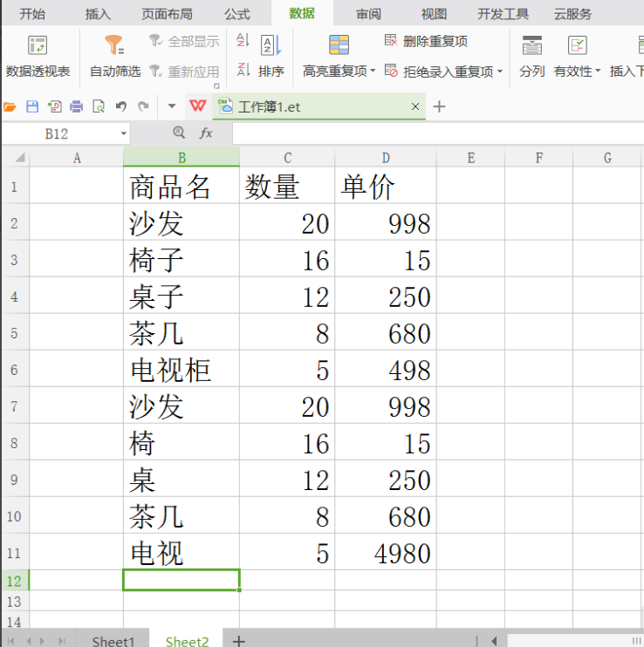Click the Export to PDF icon
The width and height of the screenshot is (644, 647).
point(54,107)
